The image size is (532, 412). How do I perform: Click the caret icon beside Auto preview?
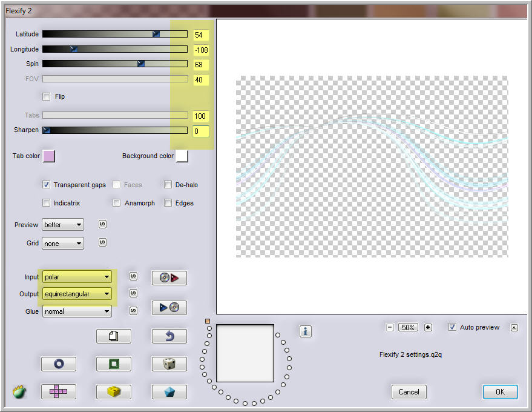point(514,328)
